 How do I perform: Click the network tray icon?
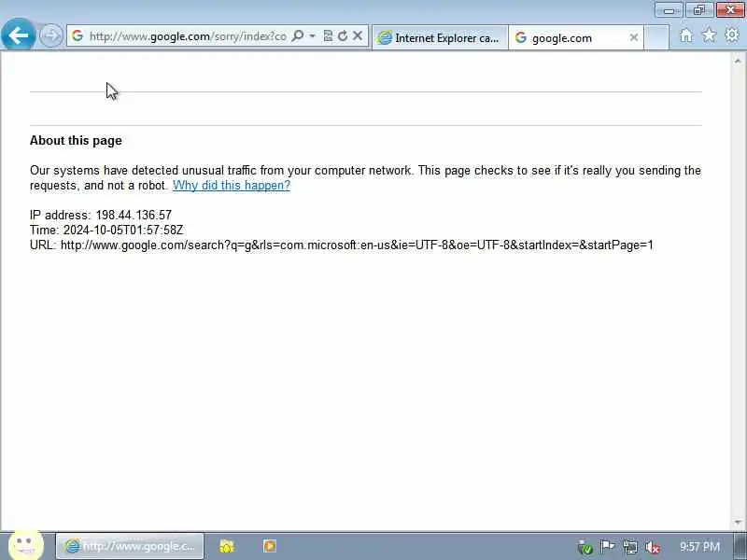[x=629, y=547]
